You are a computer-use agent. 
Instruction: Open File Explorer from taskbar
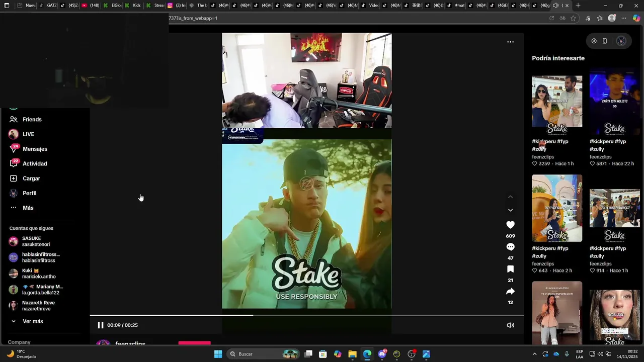pos(352,354)
